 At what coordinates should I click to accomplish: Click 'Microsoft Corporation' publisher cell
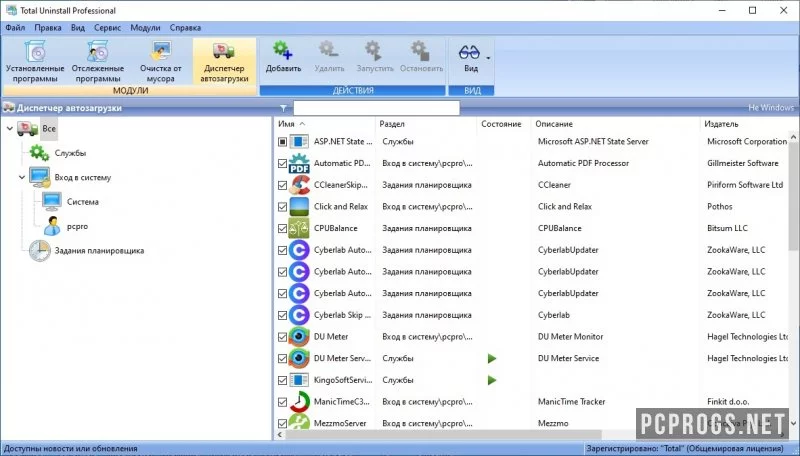[x=747, y=142]
